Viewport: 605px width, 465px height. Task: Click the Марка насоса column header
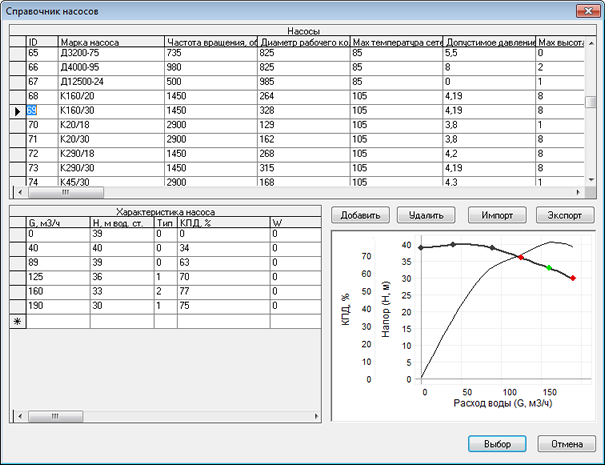tap(110, 42)
